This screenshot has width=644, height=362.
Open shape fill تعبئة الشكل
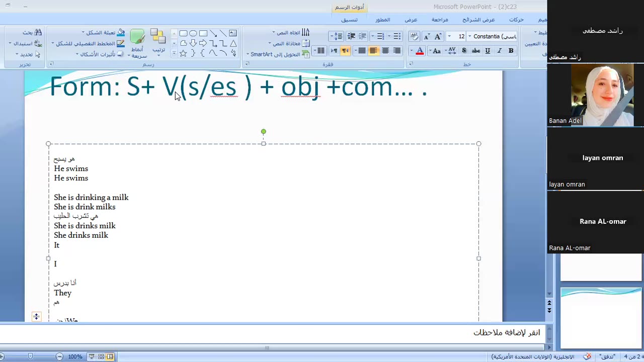[103, 33]
